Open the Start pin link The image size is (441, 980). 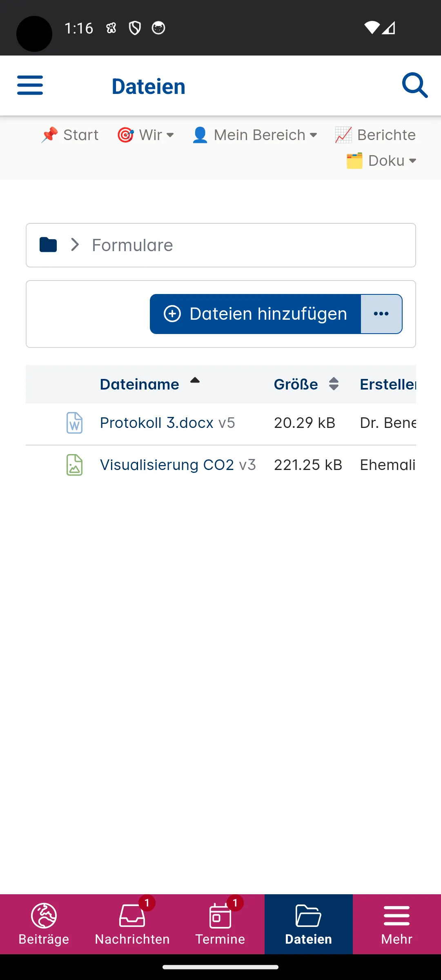[70, 135]
